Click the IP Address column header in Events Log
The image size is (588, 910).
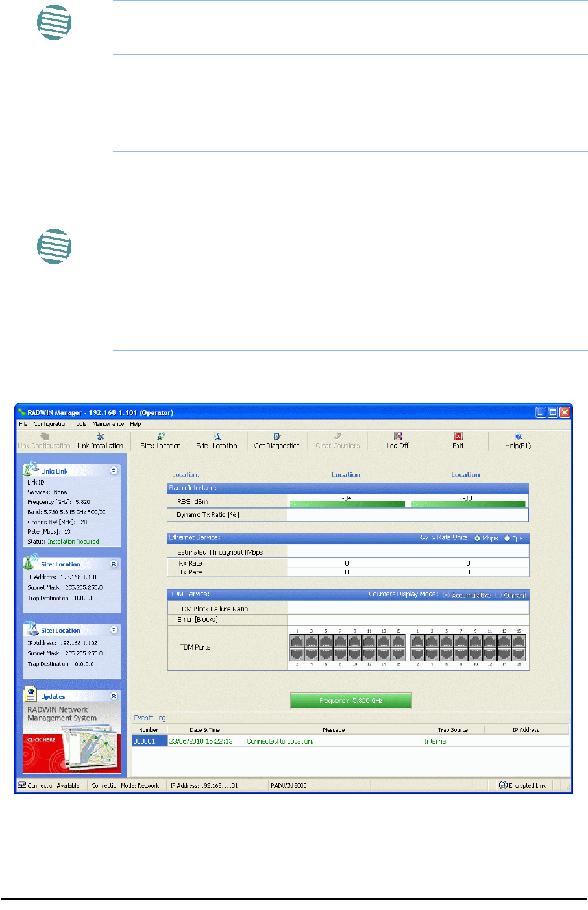click(526, 730)
